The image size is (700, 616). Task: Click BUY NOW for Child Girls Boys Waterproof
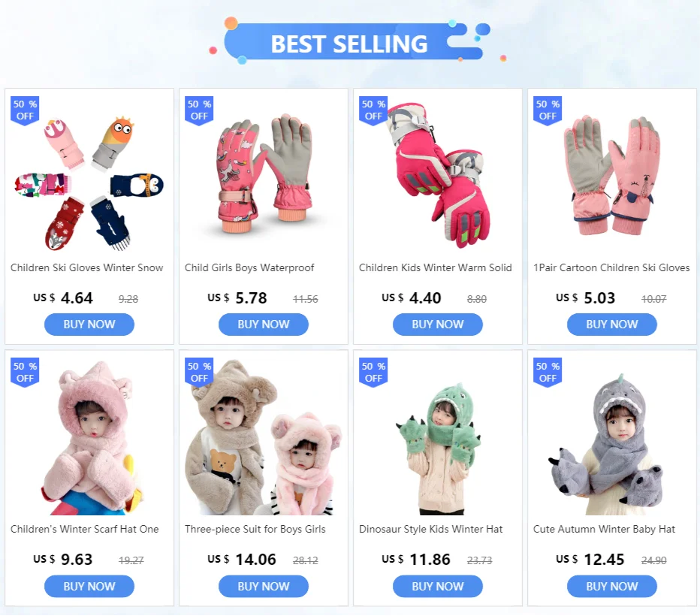point(264,325)
